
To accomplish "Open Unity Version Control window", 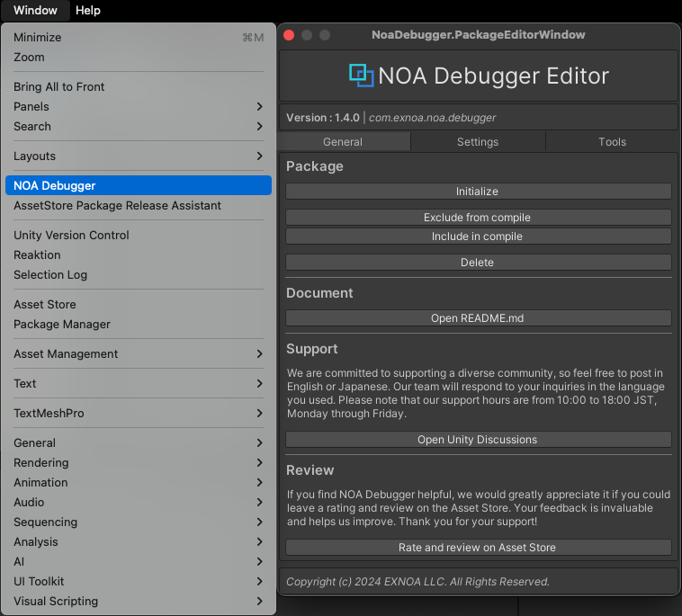I will (139, 235).
